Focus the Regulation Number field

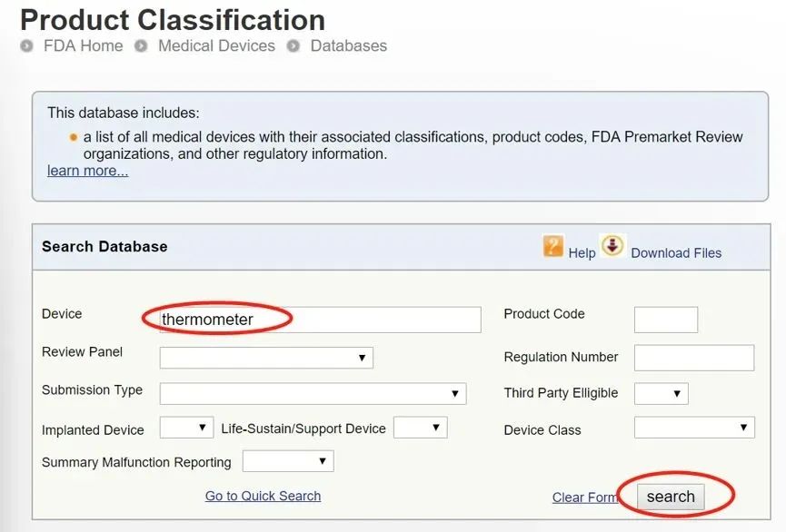(694, 358)
